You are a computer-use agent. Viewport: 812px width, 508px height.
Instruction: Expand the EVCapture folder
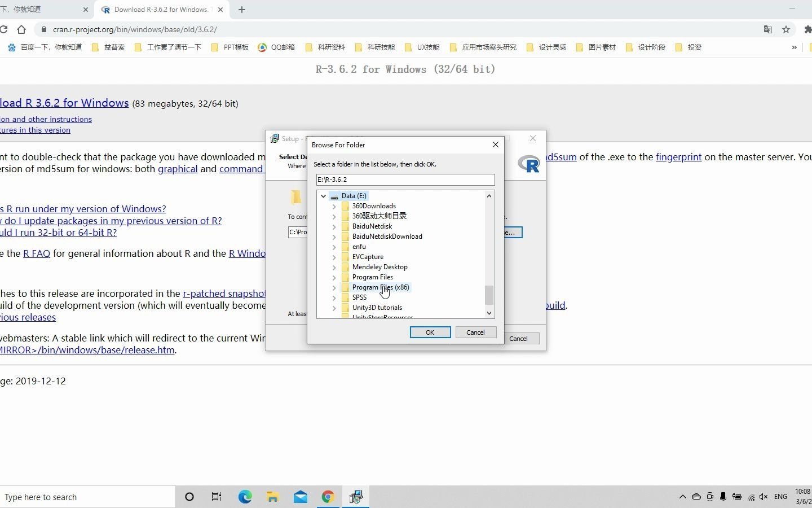coord(334,257)
